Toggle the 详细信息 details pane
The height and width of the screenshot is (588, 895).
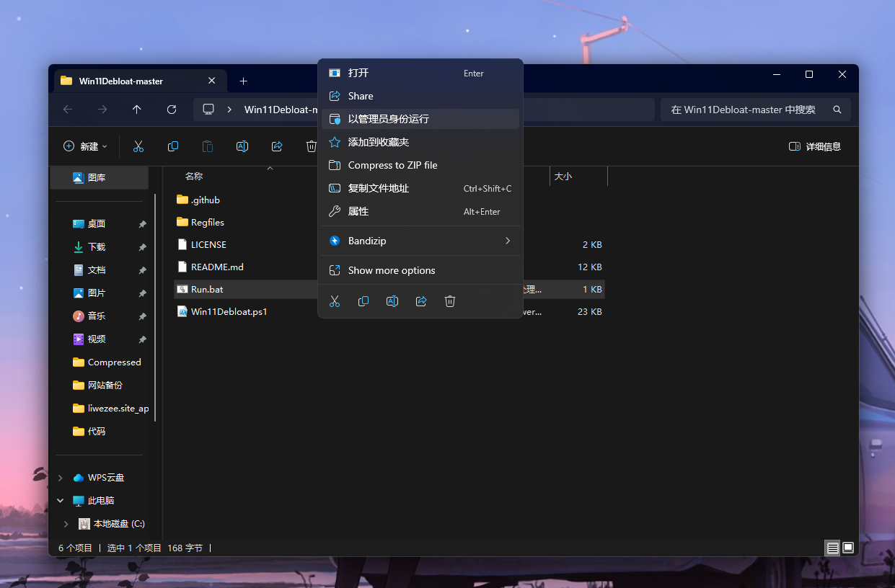815,146
